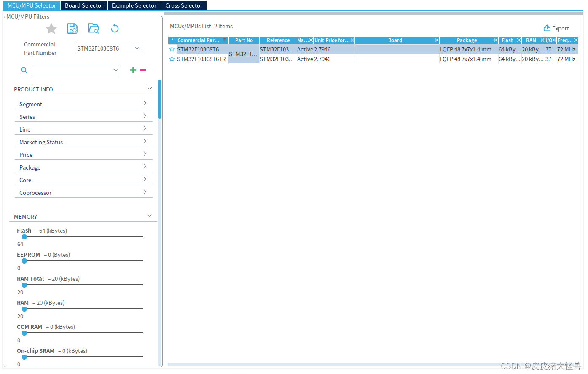Click the EEPROM slider handle

tap(24, 261)
